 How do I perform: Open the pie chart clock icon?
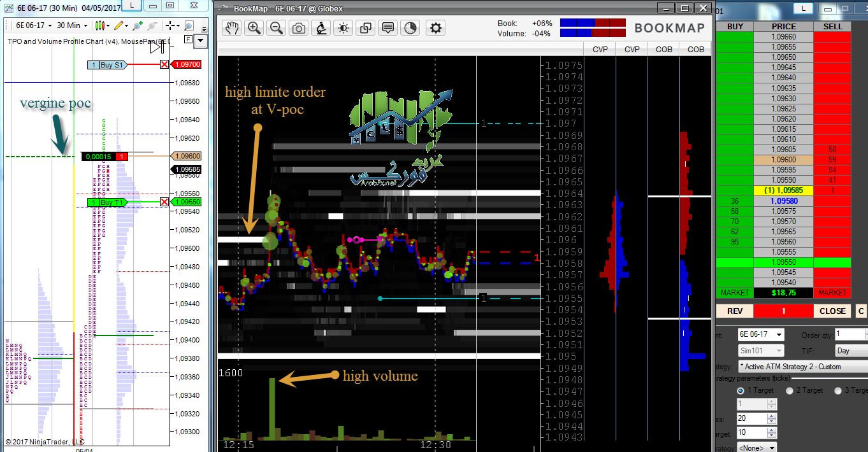[x=410, y=28]
